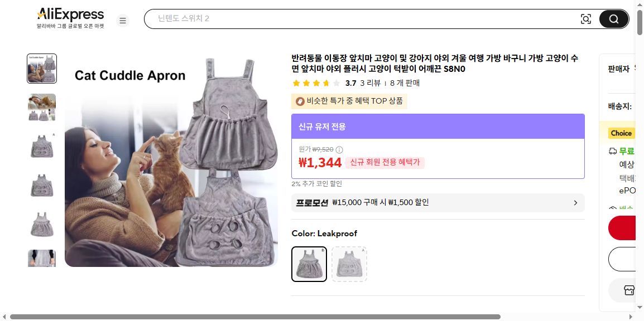
Task: Click the star rating stars
Action: click(x=315, y=83)
